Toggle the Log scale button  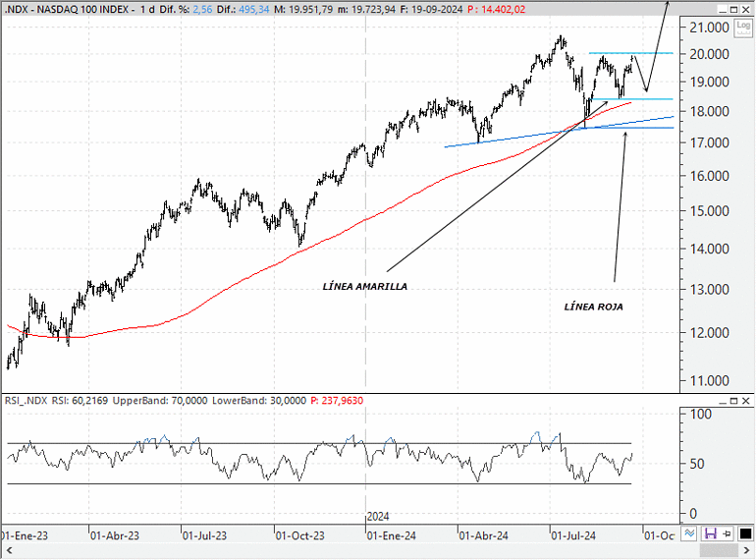[x=743, y=28]
